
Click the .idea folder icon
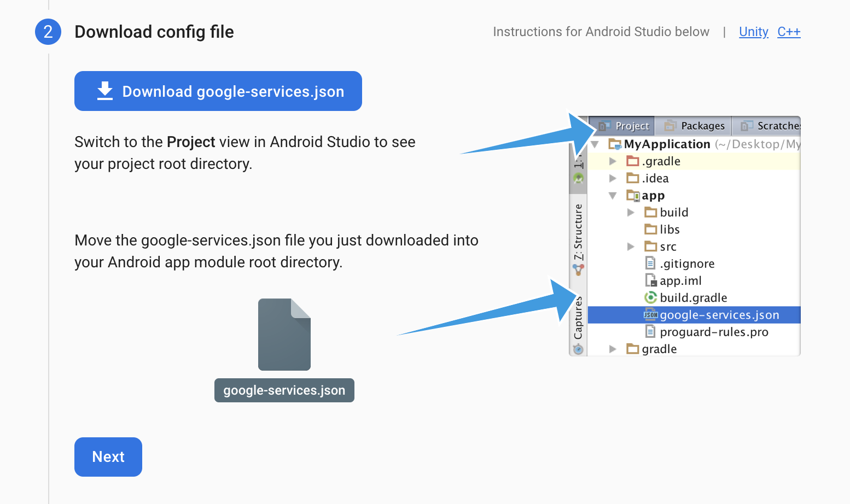point(633,178)
